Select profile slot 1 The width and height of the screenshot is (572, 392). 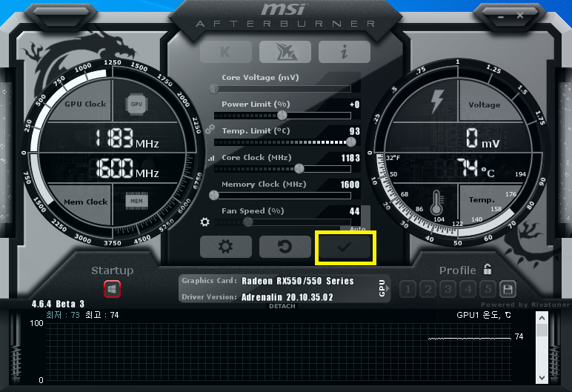[x=408, y=290]
